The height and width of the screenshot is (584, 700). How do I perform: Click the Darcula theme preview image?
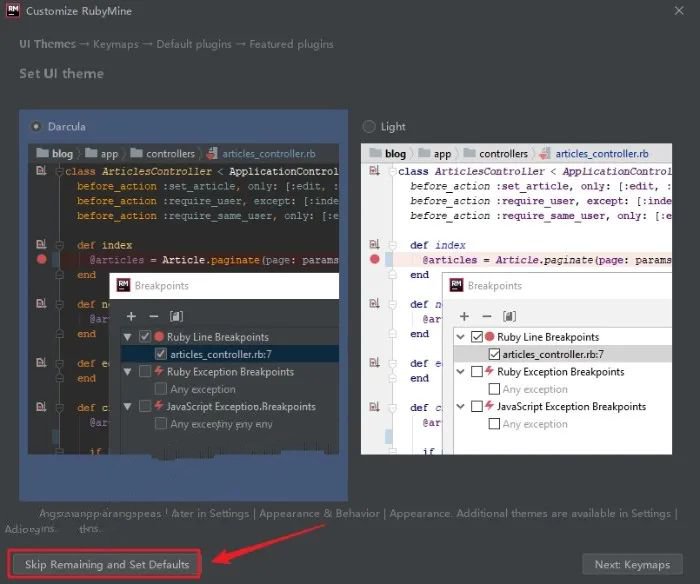pyautogui.click(x=183, y=299)
